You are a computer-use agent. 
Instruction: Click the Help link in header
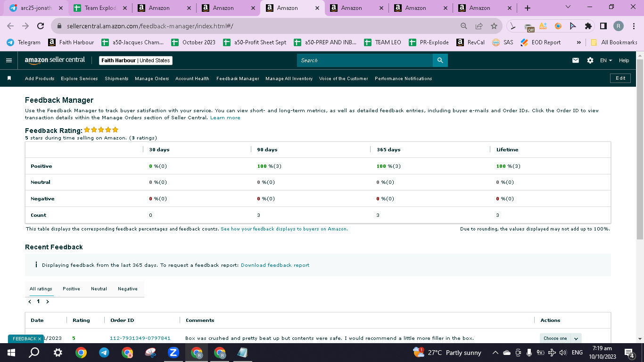(624, 60)
